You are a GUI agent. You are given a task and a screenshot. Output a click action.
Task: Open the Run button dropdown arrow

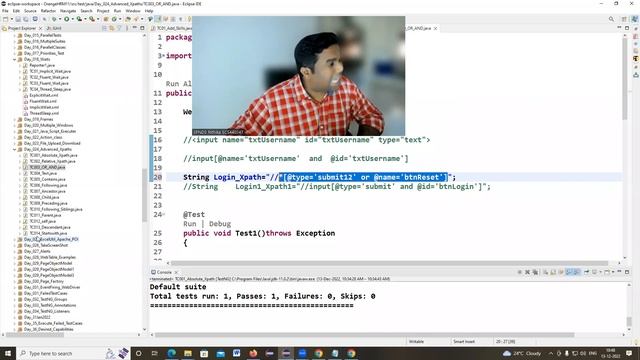pos(73,19)
